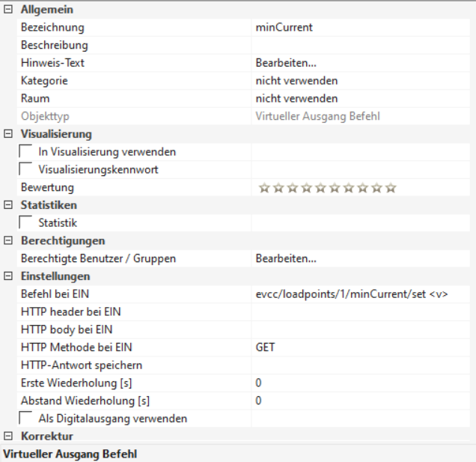Click the Raum property label

35,98
